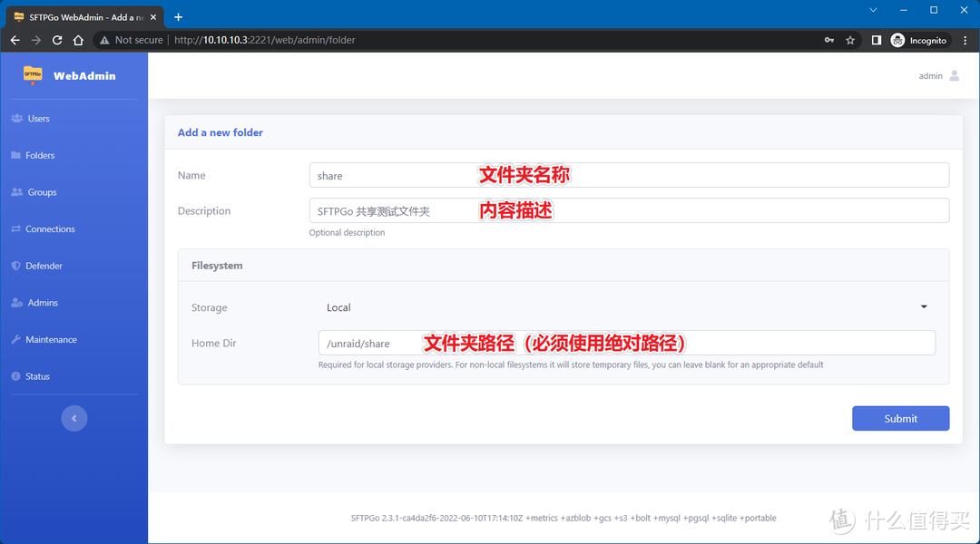This screenshot has height=544, width=980.
Task: Open the Incognito profile menu
Action: coord(919,40)
